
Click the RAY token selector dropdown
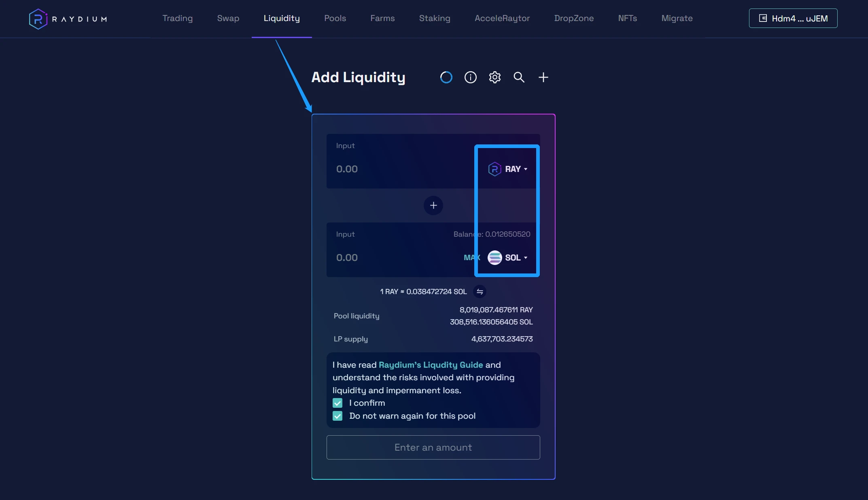coord(507,169)
